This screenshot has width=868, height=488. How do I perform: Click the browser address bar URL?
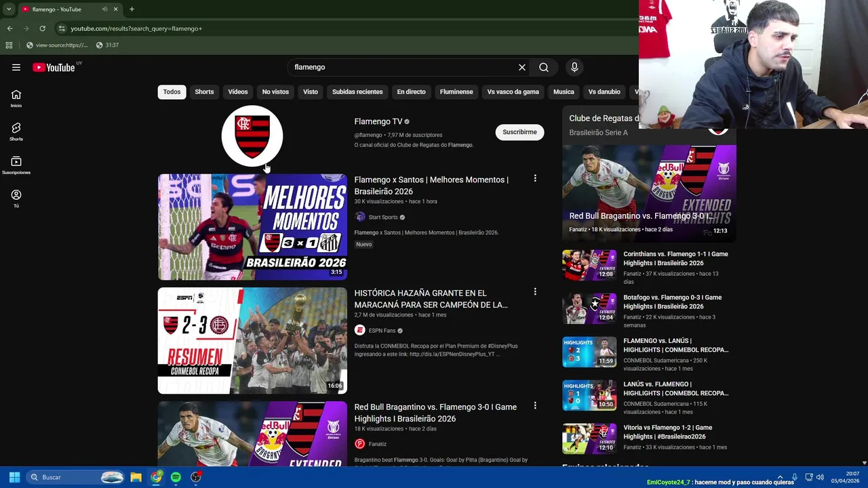click(136, 28)
